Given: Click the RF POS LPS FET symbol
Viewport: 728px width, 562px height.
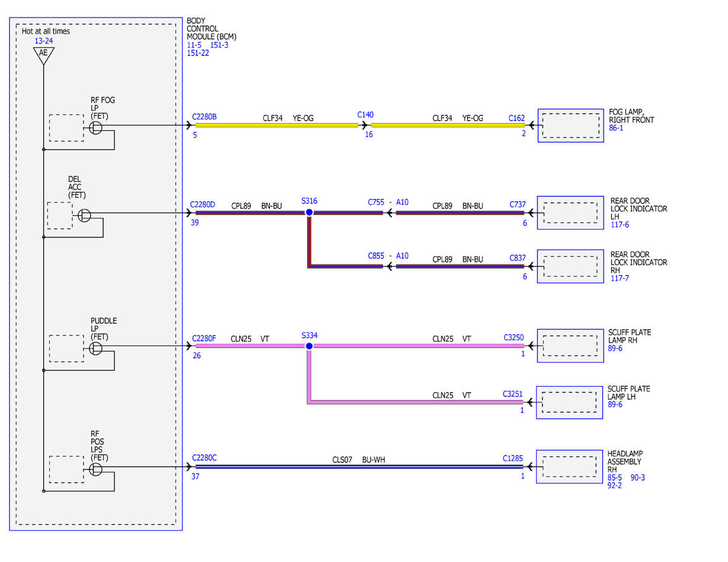Looking at the screenshot, I should pos(95,469).
